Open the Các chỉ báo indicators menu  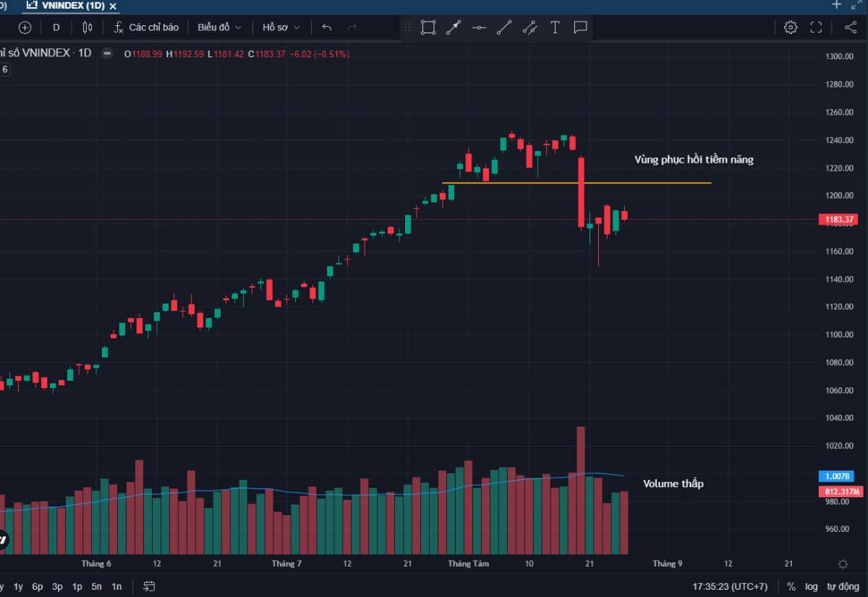(x=146, y=27)
